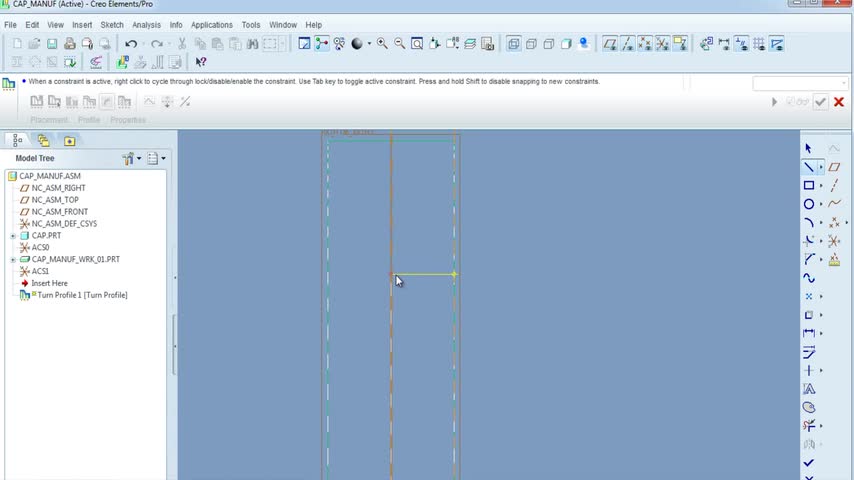Select the Circle sketch tool

[809, 204]
